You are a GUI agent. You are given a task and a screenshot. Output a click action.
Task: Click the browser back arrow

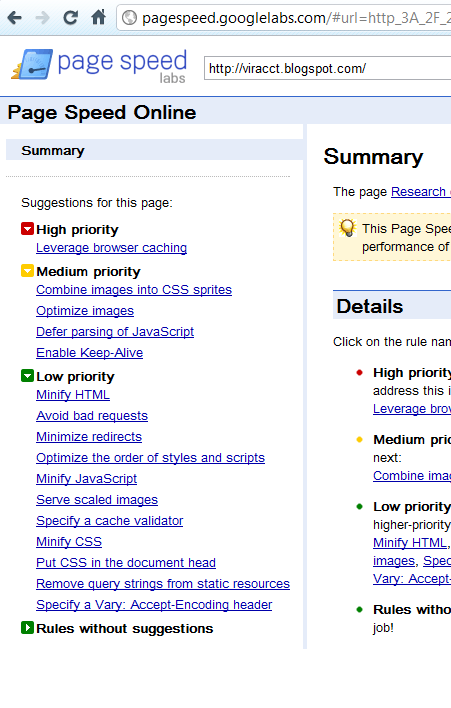[15, 18]
